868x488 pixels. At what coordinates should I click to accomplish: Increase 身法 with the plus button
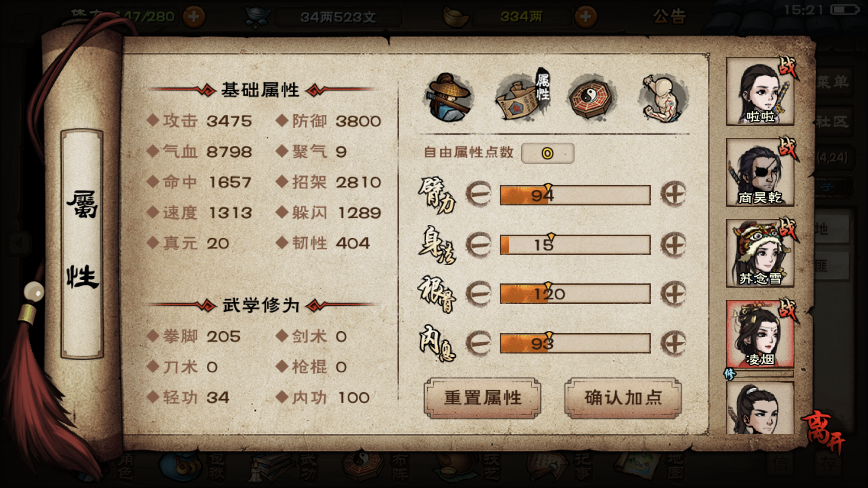coord(674,244)
